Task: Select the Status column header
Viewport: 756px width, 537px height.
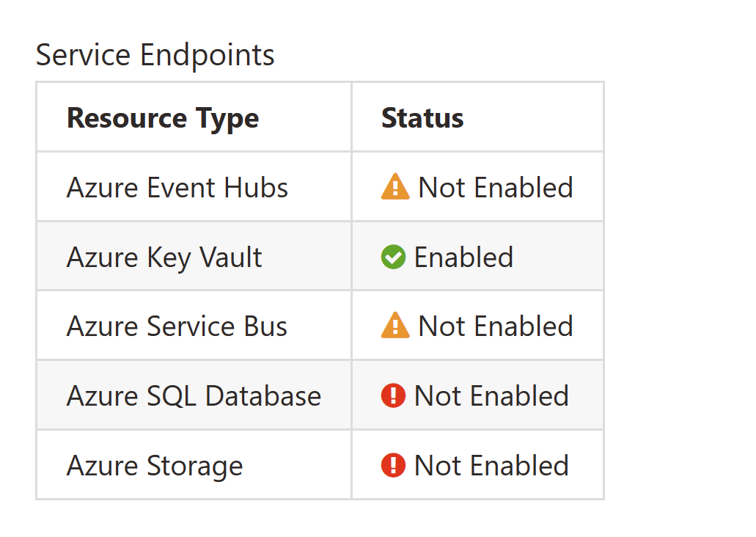Action: coord(422,118)
